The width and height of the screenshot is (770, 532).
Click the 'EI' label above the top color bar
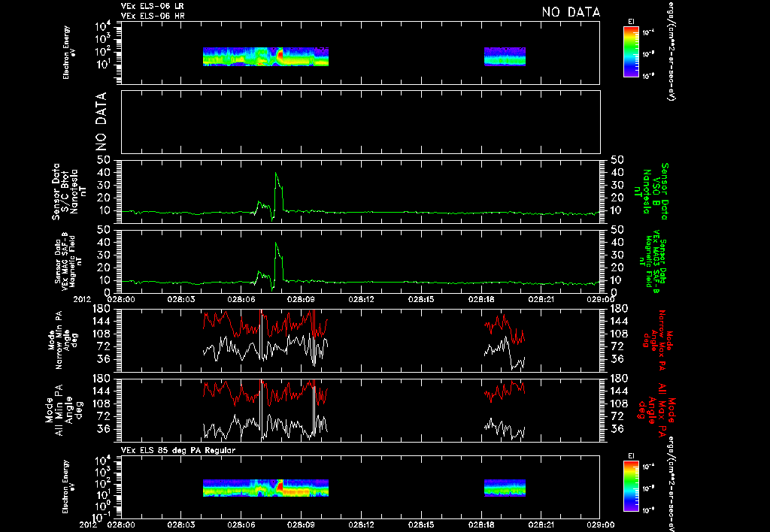(631, 22)
